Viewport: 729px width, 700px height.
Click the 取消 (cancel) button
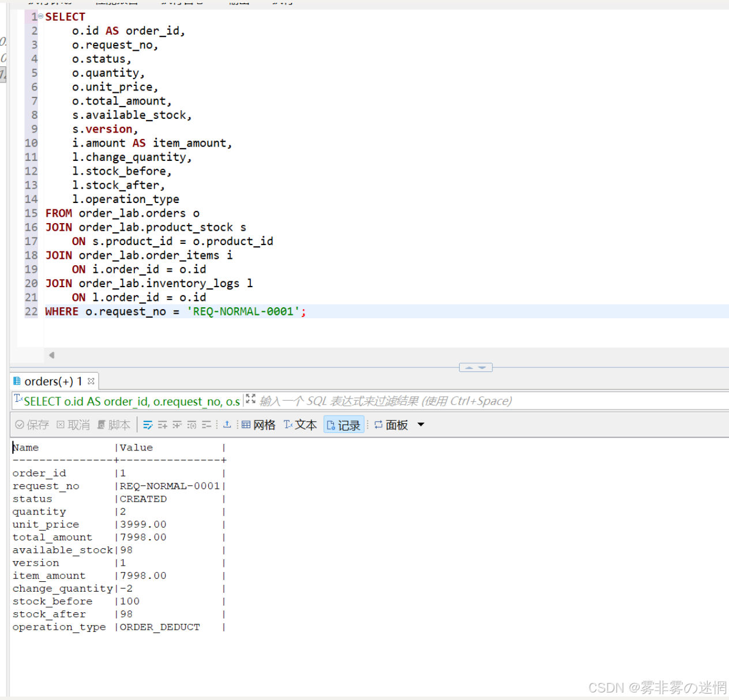(x=73, y=425)
